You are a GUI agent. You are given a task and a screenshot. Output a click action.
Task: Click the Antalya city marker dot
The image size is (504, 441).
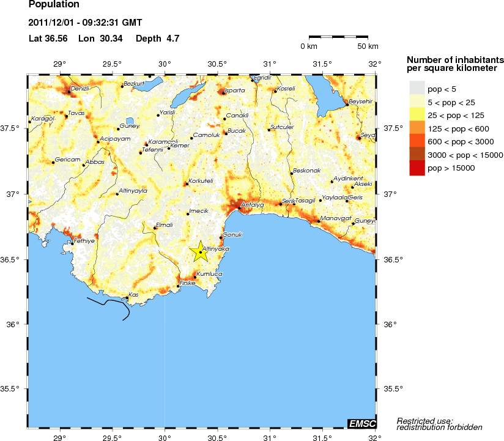[x=239, y=208]
